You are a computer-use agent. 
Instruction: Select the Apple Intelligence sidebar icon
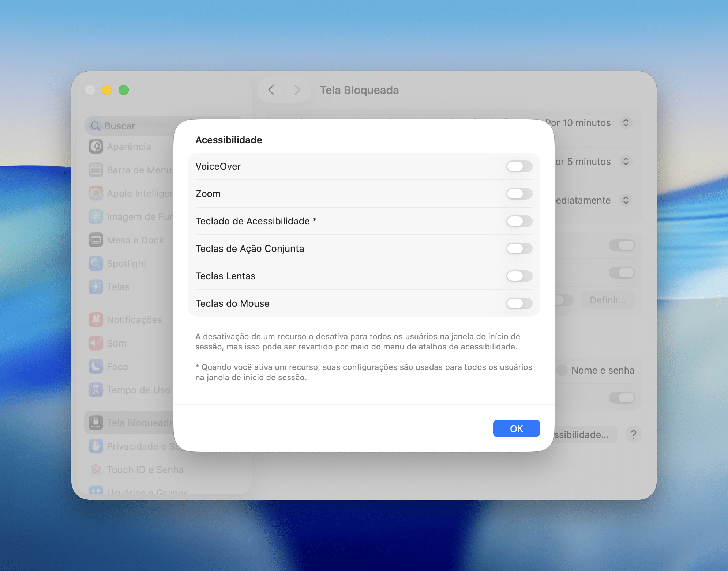[x=95, y=193]
